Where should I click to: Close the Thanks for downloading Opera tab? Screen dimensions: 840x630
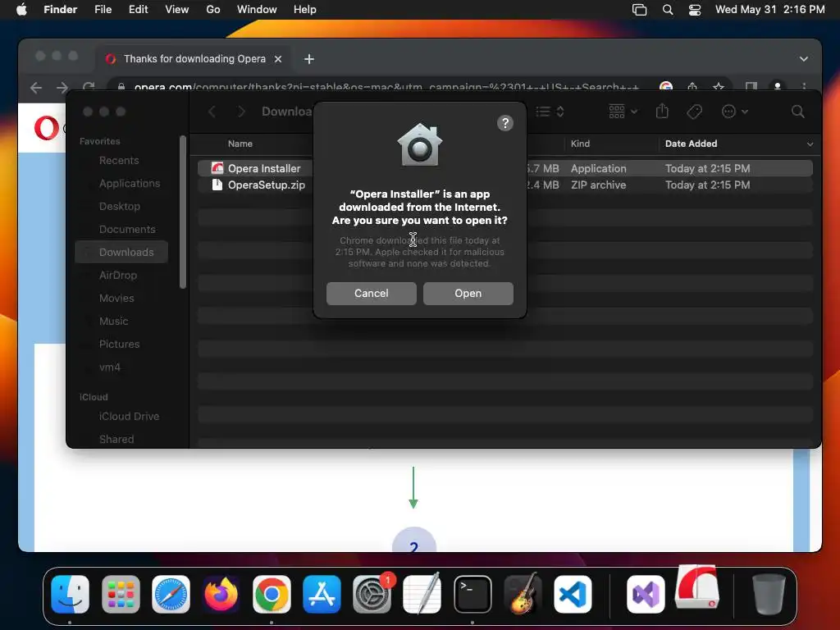coord(278,59)
